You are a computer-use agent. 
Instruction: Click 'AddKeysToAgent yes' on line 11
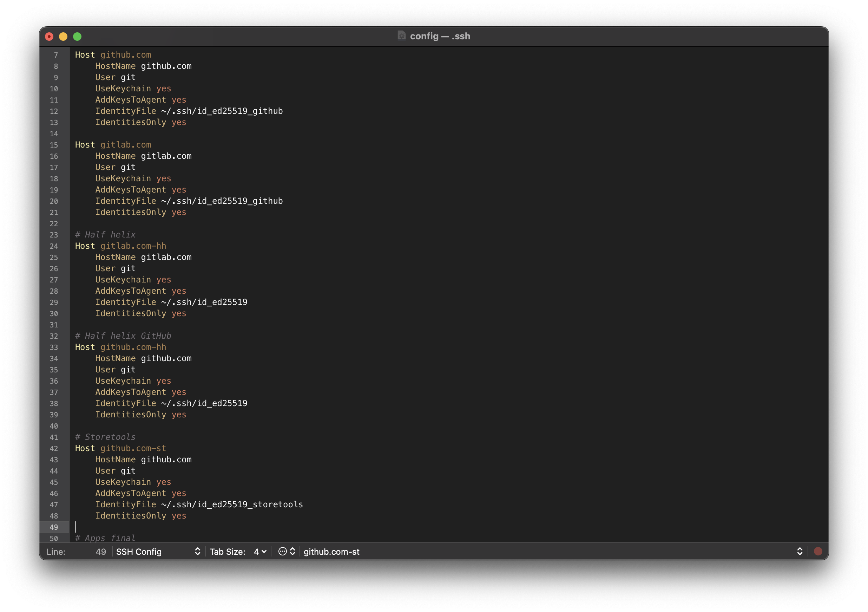141,100
